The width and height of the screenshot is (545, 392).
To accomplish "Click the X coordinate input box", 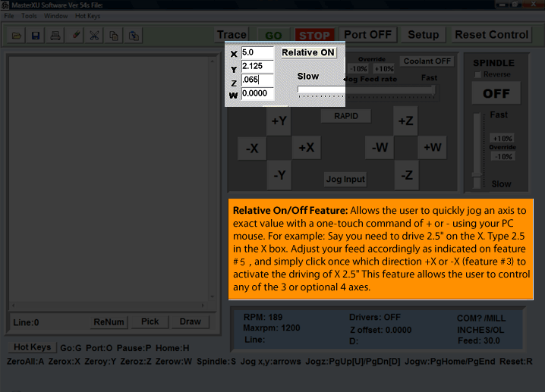I will [257, 53].
